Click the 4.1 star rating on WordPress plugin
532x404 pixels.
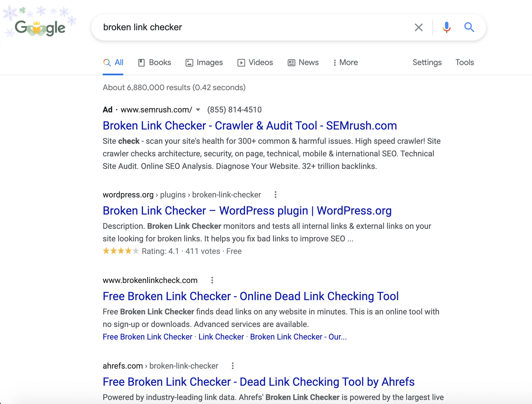pos(121,251)
